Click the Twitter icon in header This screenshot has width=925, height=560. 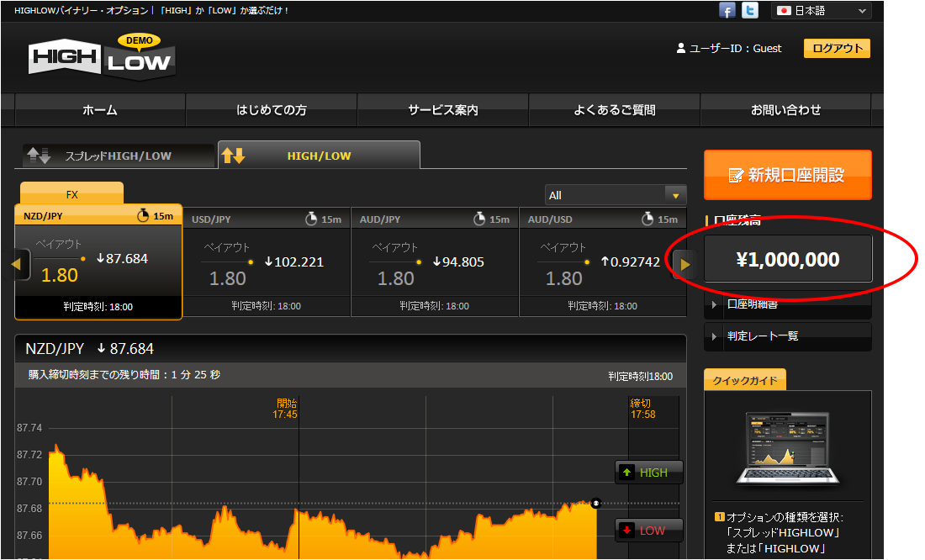pos(749,11)
